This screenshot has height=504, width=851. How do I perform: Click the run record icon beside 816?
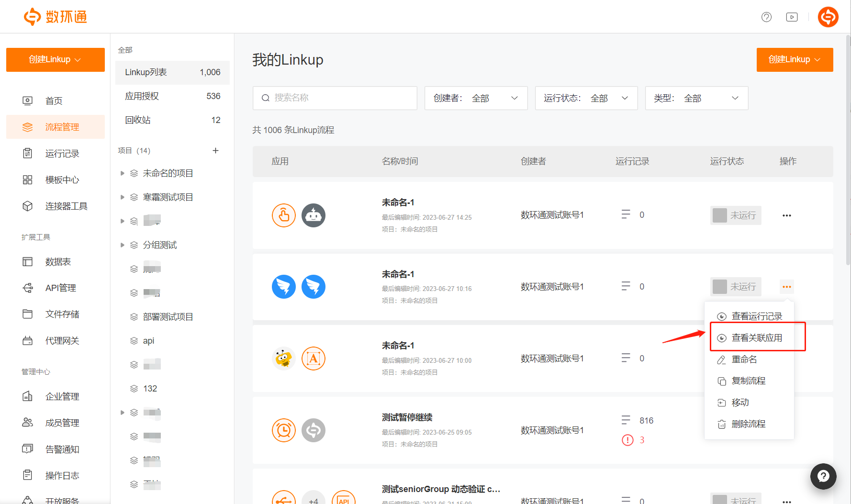click(626, 420)
